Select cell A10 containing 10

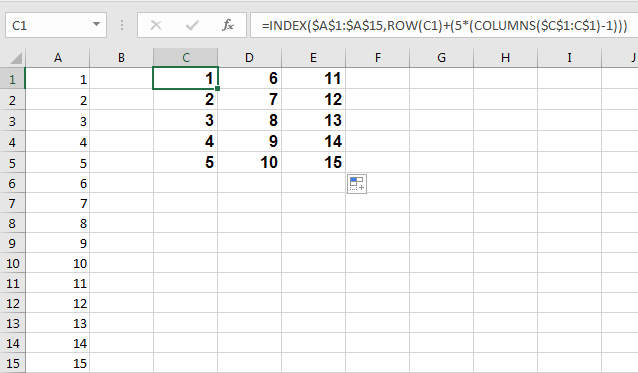click(x=57, y=263)
